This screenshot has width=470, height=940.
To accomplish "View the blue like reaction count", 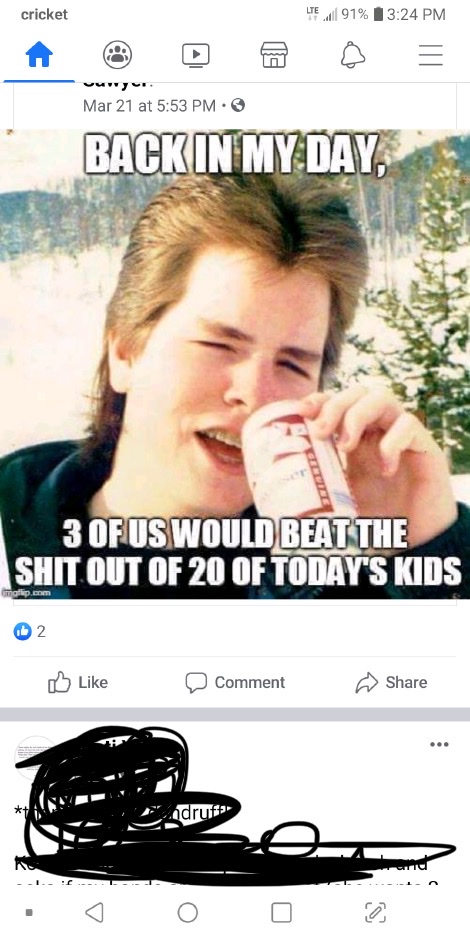I will point(29,631).
